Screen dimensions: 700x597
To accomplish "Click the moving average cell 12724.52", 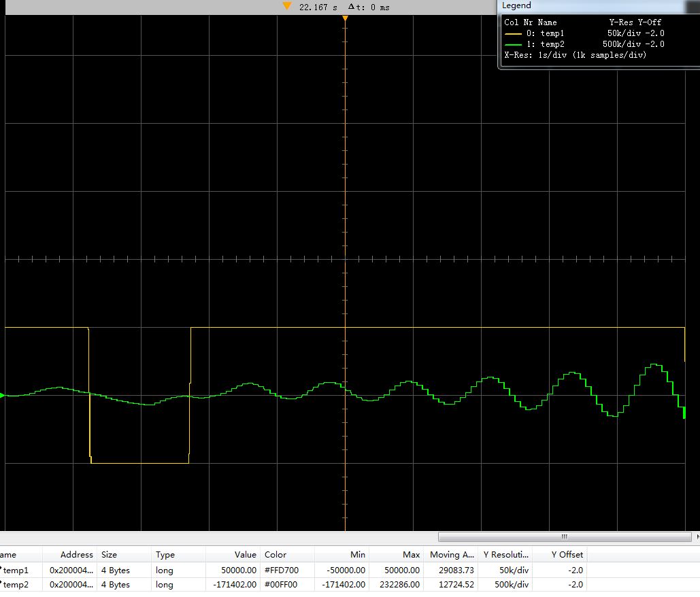I will (451, 585).
